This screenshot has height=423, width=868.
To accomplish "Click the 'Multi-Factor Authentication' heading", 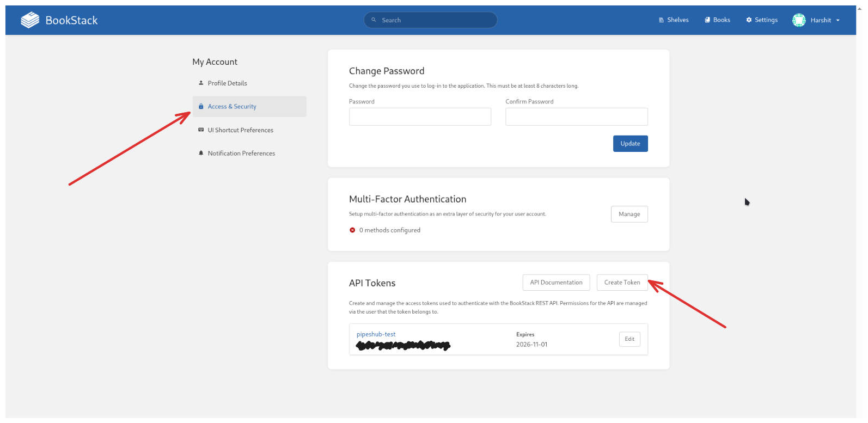I will 408,199.
